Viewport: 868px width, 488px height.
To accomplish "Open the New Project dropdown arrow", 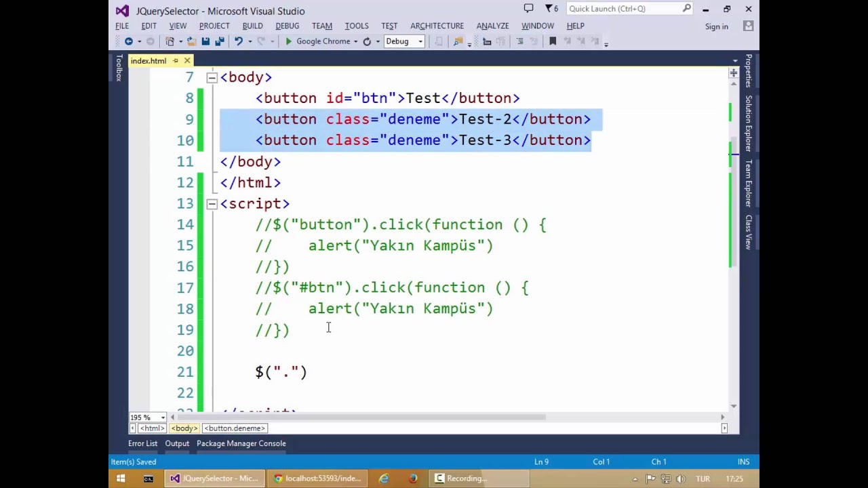I will [180, 41].
